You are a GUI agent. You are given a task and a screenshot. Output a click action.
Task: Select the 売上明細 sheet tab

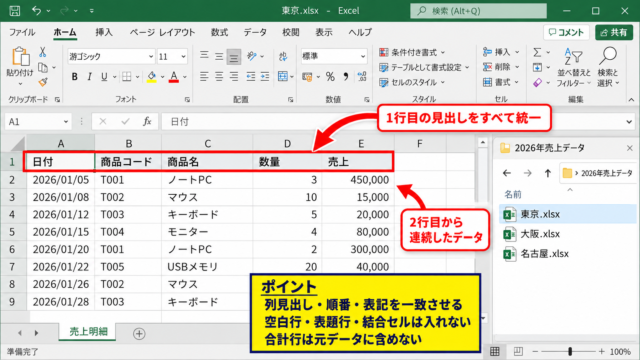click(x=88, y=331)
